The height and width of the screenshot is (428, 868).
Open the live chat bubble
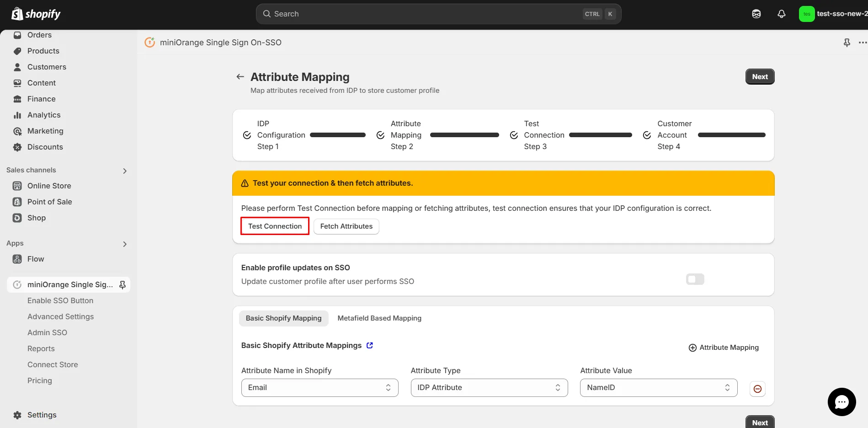841,402
